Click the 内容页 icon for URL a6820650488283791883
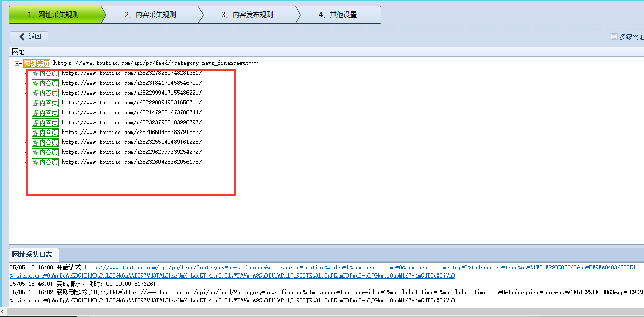 pos(45,133)
